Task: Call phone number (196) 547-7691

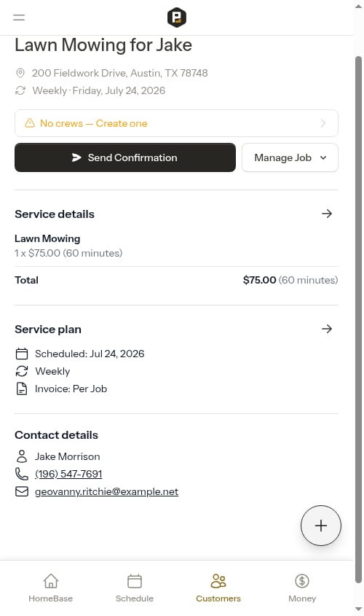Action: [x=68, y=474]
